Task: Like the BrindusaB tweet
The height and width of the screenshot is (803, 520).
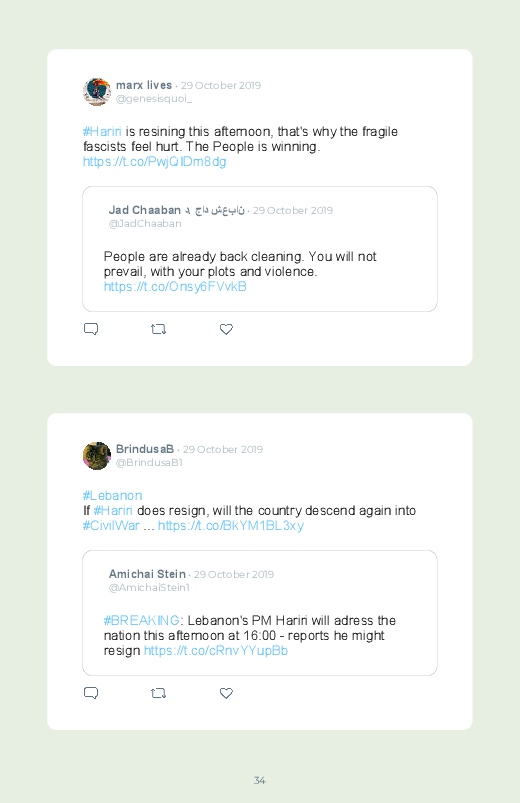Action: pyautogui.click(x=226, y=693)
